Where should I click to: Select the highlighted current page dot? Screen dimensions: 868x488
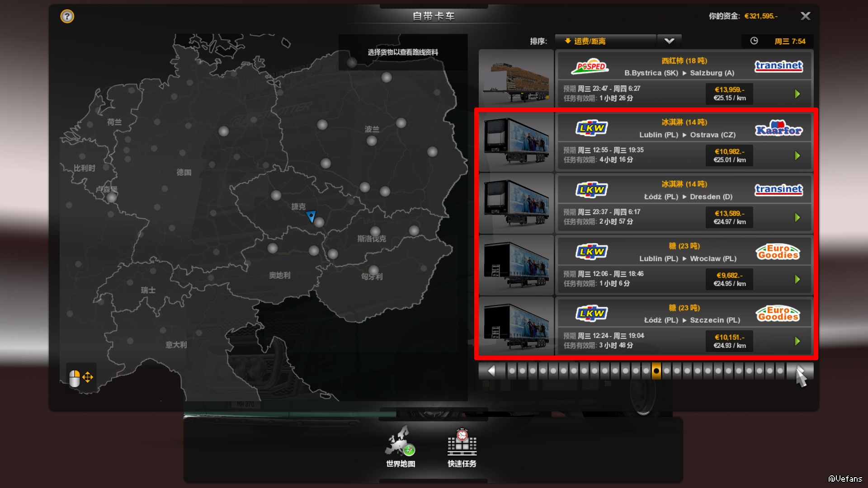(656, 371)
